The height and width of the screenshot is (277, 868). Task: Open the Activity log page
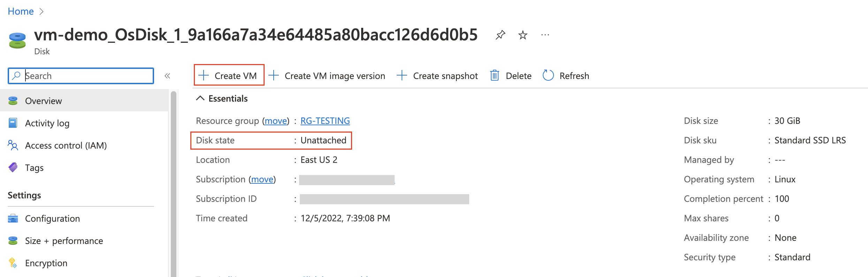click(47, 123)
